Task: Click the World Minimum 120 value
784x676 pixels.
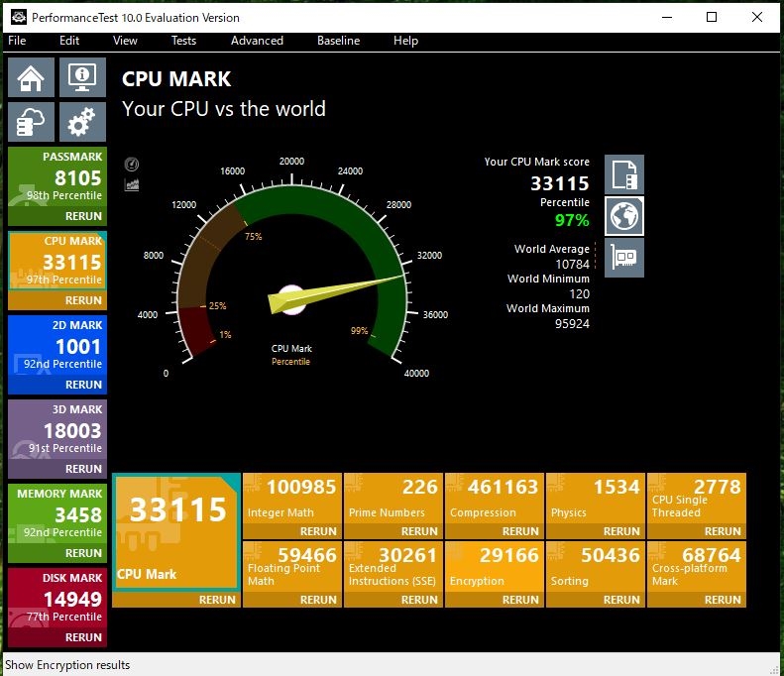Action: (580, 294)
